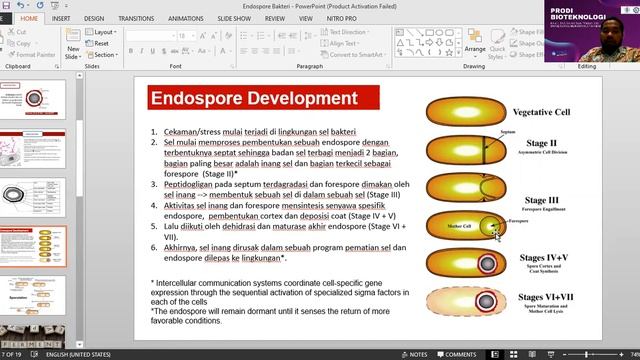640x360 pixels.
Task: Toggle Align Right paragraph
Action: (x=266, y=51)
